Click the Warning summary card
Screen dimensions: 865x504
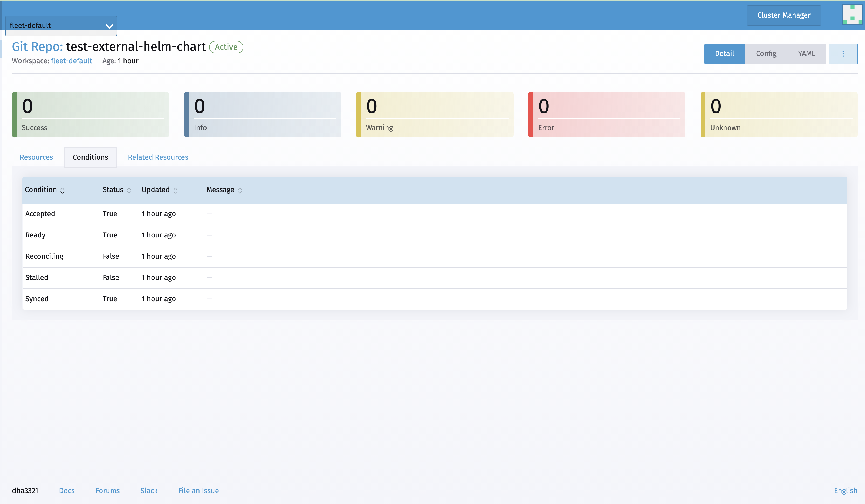(x=434, y=115)
